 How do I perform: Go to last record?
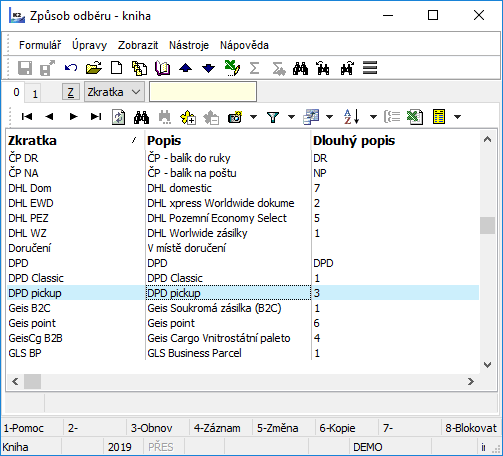[x=96, y=117]
